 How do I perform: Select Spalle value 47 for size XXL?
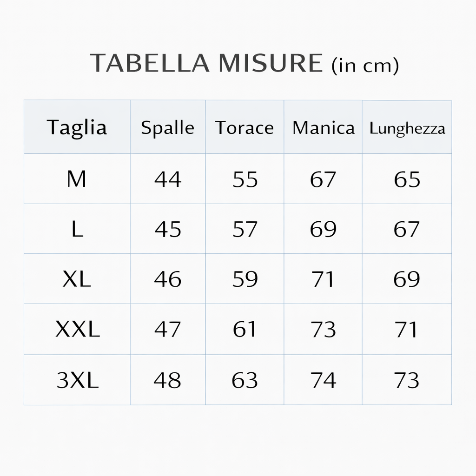point(167,330)
